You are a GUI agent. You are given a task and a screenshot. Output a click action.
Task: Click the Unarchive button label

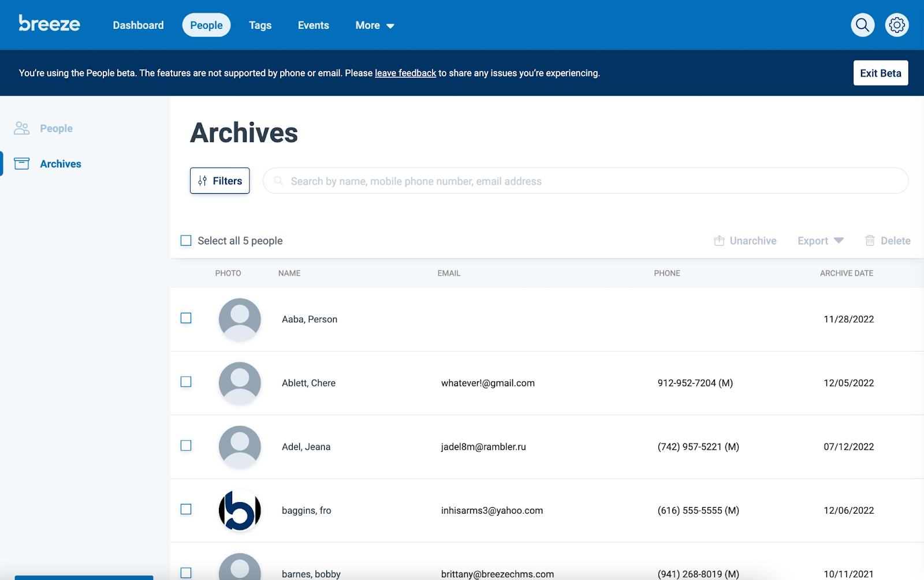pos(753,241)
